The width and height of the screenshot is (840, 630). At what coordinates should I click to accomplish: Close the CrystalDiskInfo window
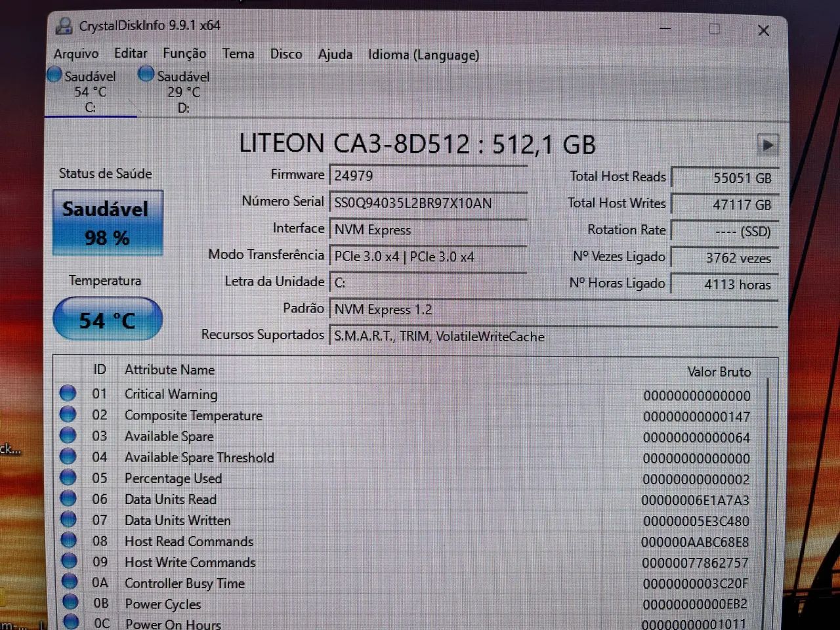763,30
